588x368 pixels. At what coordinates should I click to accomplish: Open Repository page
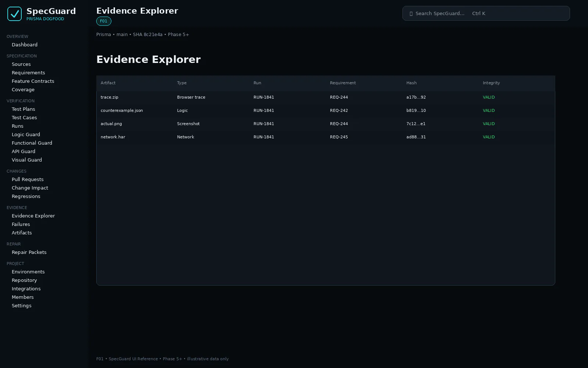click(x=24, y=280)
